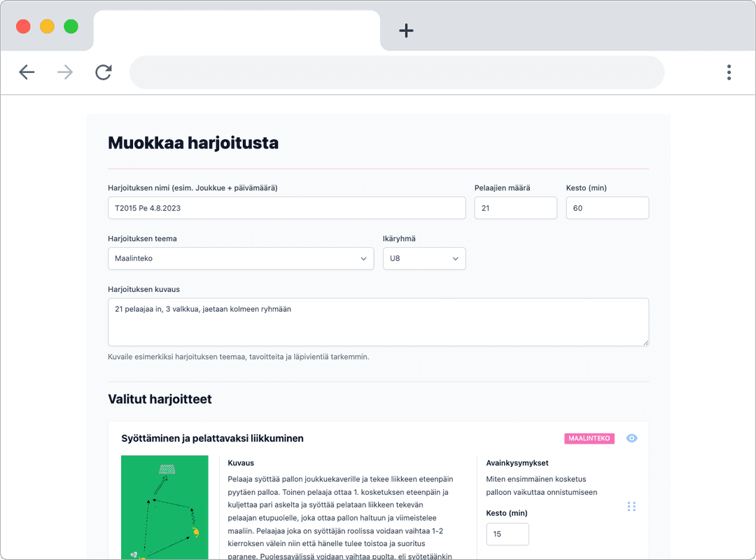Open the Ikäryhmä dropdown showing U8

tap(424, 258)
